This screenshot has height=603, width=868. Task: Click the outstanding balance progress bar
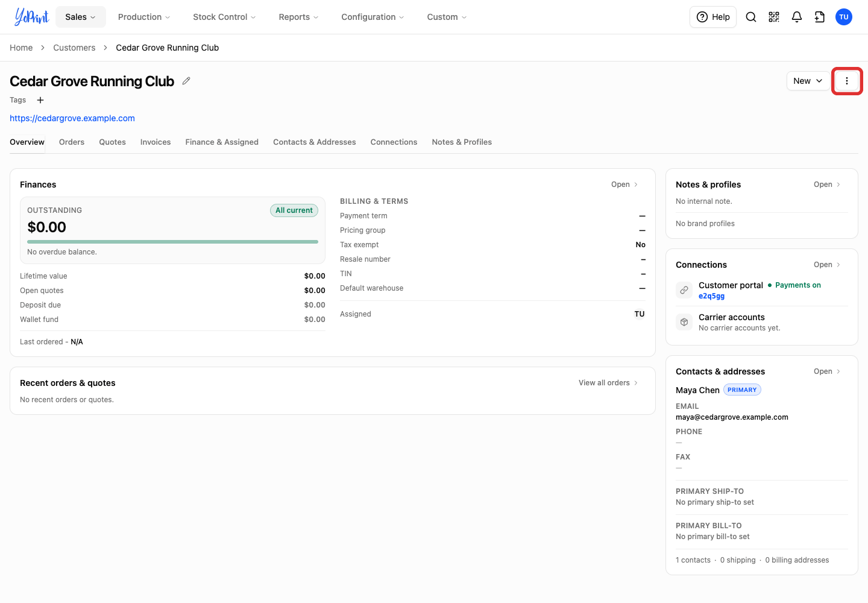(172, 242)
